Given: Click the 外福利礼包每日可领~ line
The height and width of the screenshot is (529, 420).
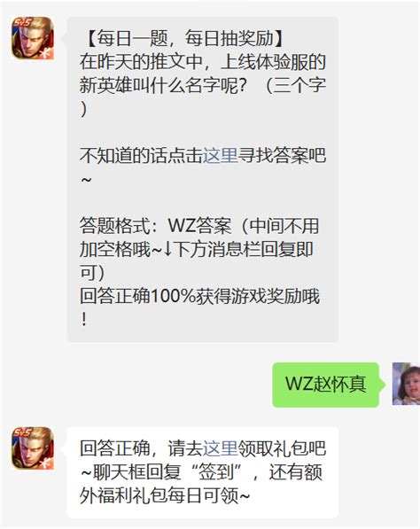Looking at the screenshot, I should 165,495.
